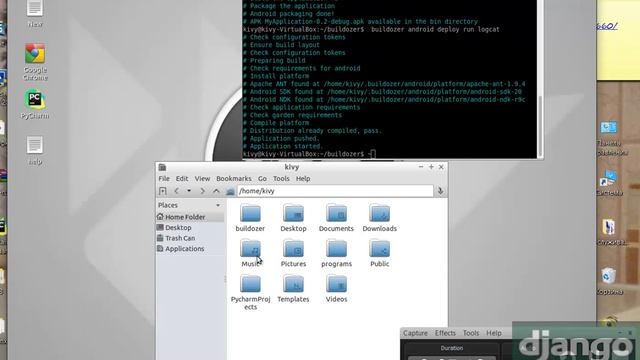The image size is (640, 360).
Task: Select the Recycle Bin icon on host desktop
Action: pyautogui.click(x=609, y=281)
